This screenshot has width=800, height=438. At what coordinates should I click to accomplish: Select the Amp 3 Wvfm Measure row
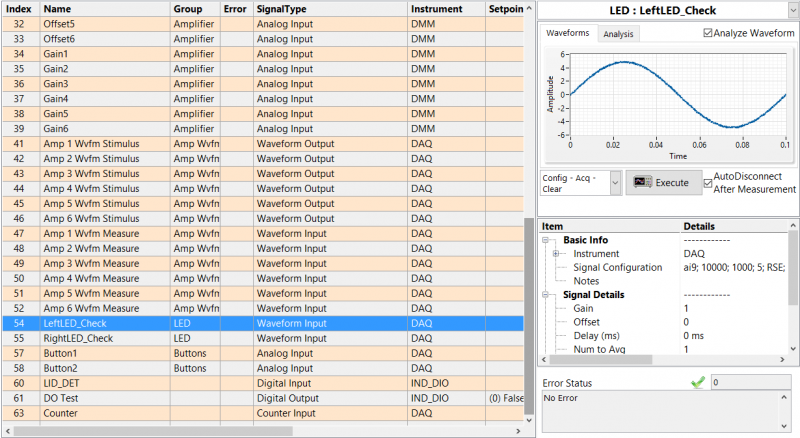263,263
